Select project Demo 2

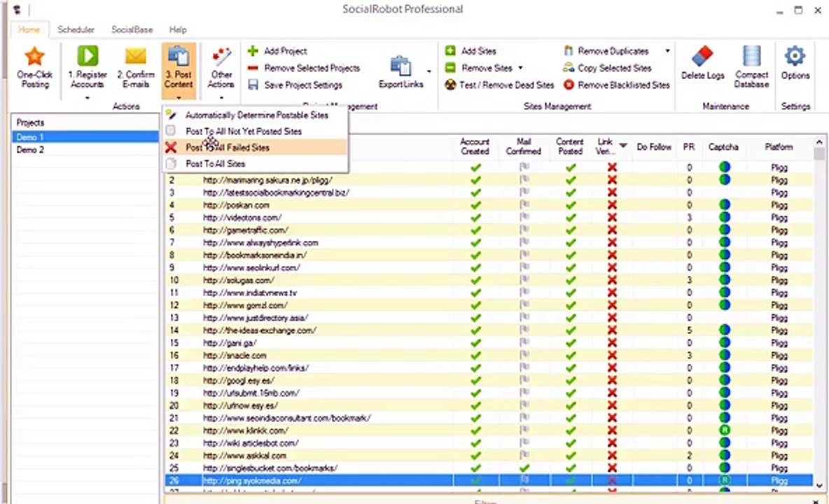click(x=85, y=150)
